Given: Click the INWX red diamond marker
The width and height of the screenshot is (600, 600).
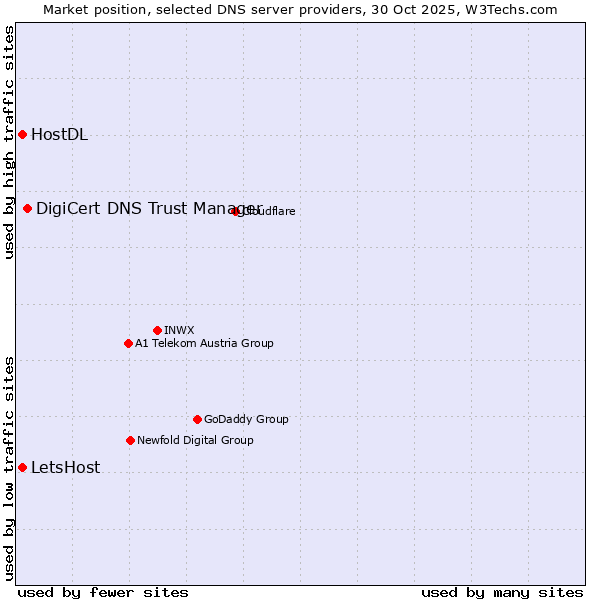Looking at the screenshot, I should click(158, 331).
